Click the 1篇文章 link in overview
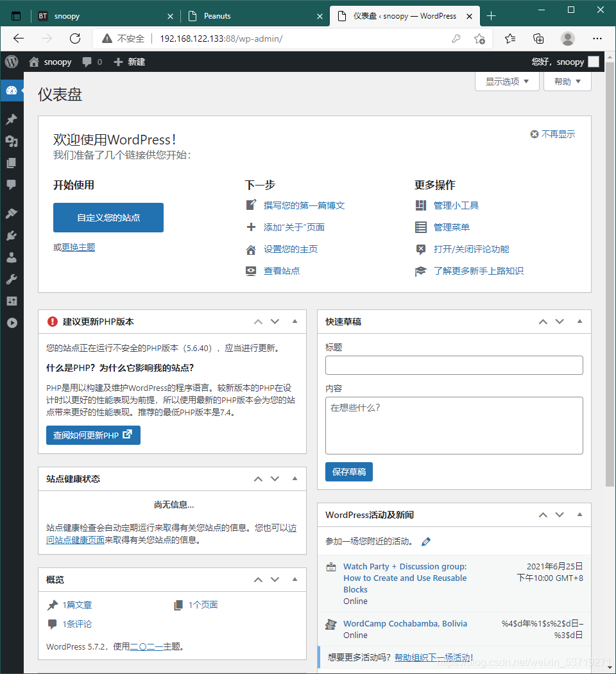616x674 pixels. pos(78,605)
